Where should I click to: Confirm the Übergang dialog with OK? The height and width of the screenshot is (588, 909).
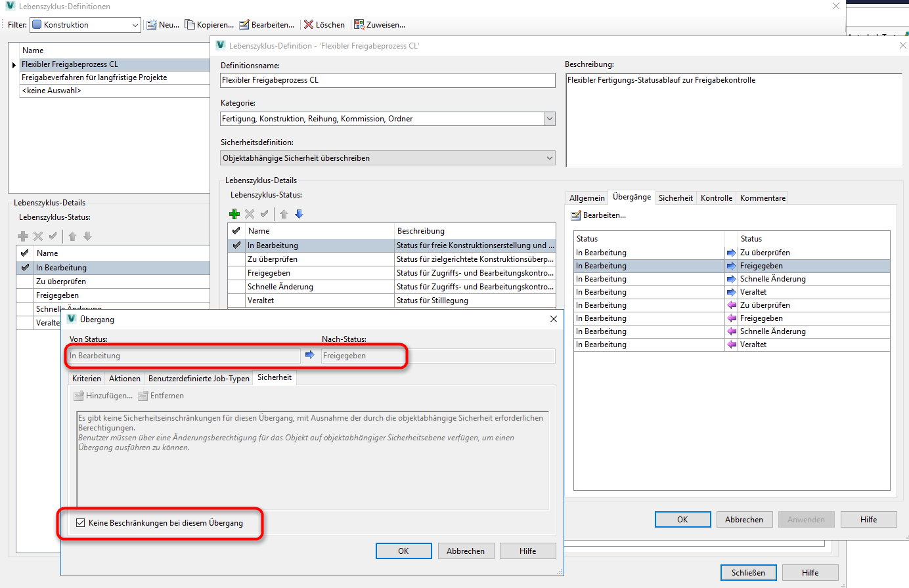click(x=403, y=551)
